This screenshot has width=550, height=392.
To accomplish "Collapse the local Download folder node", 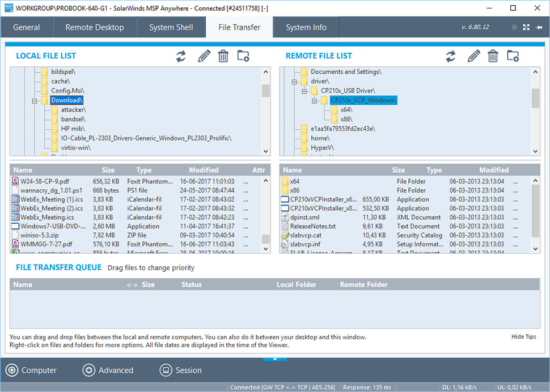I will point(35,101).
